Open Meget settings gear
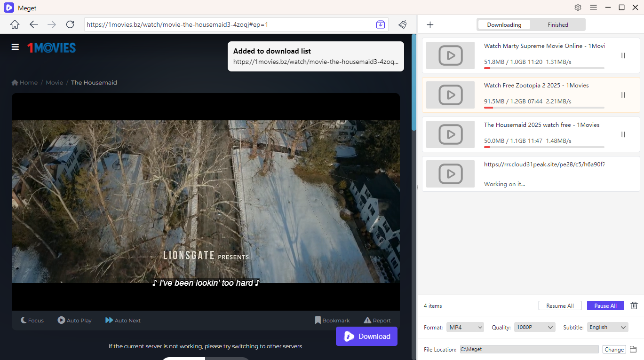Viewport: 644px width, 360px height. point(578,8)
